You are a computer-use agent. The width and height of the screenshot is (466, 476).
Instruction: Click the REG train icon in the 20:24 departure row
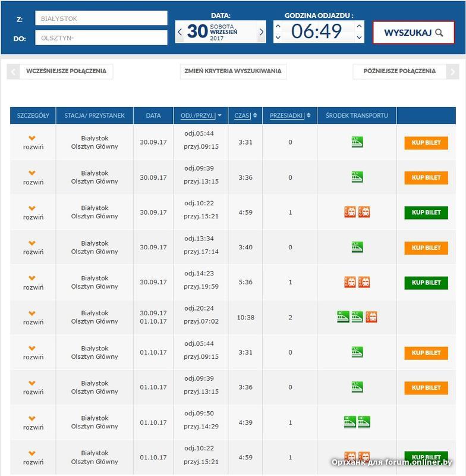pos(371,317)
